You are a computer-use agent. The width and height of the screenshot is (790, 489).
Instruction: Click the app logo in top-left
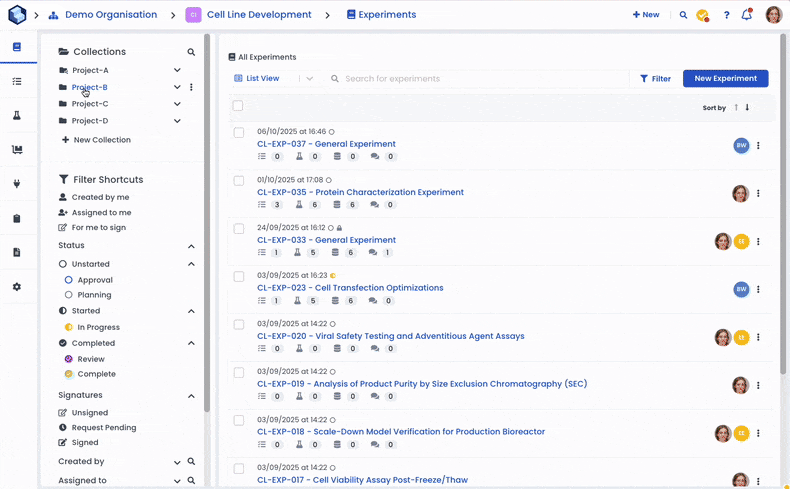pyautogui.click(x=17, y=15)
